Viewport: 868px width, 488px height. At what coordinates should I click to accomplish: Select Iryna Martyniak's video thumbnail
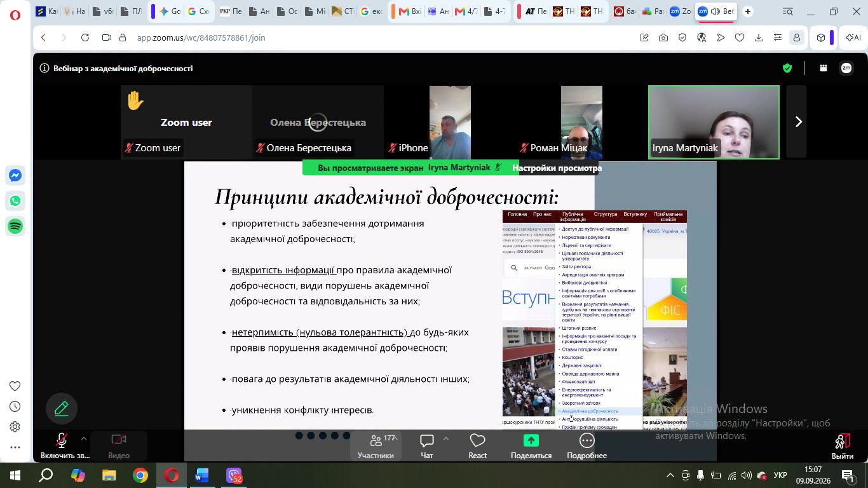tap(714, 122)
